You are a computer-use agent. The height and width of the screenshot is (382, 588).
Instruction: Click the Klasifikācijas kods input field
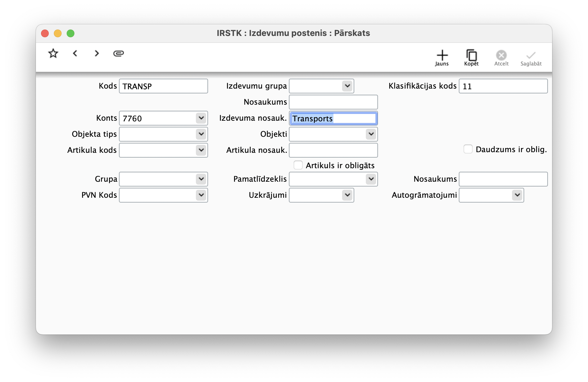coord(503,86)
